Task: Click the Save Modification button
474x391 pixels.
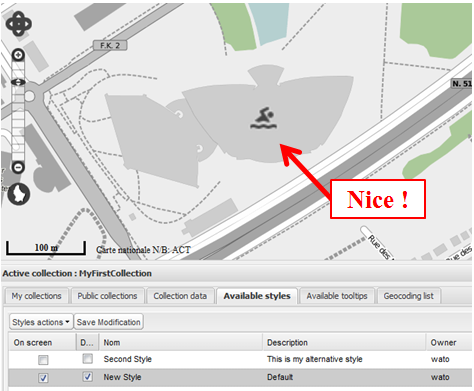Action: 109,322
